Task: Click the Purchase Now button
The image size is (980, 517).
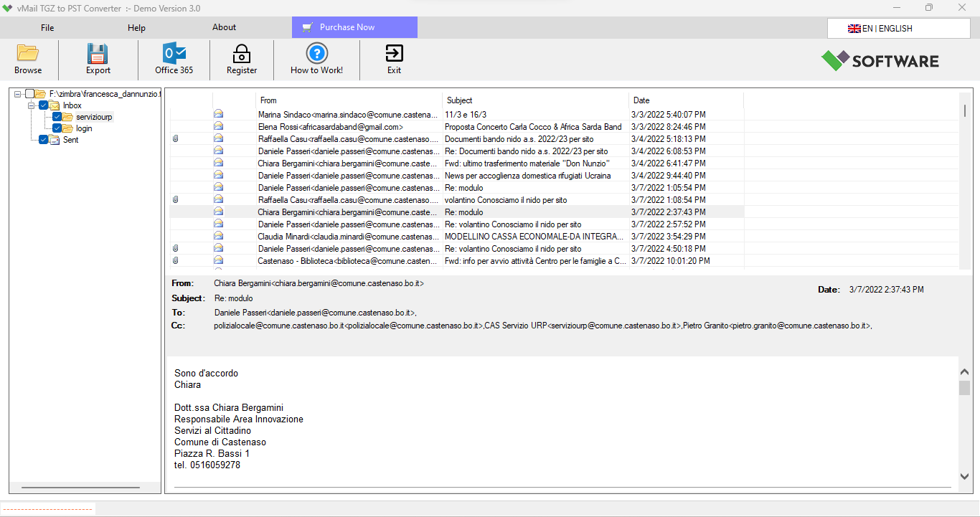Action: pos(354,27)
